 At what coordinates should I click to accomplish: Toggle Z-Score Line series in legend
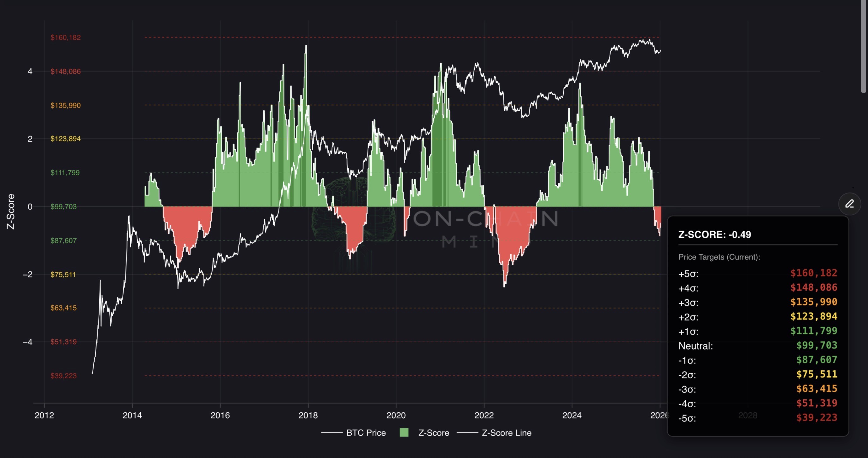(506, 433)
